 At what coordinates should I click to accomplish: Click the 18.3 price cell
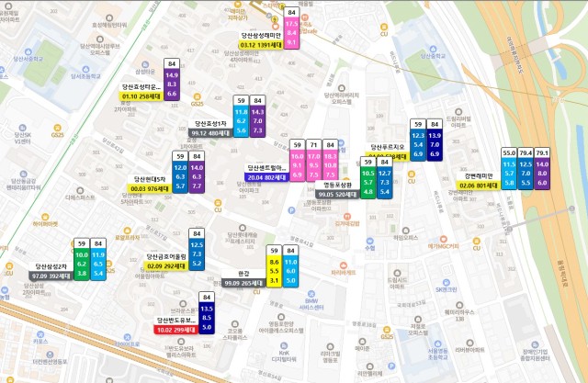[x=330, y=156]
